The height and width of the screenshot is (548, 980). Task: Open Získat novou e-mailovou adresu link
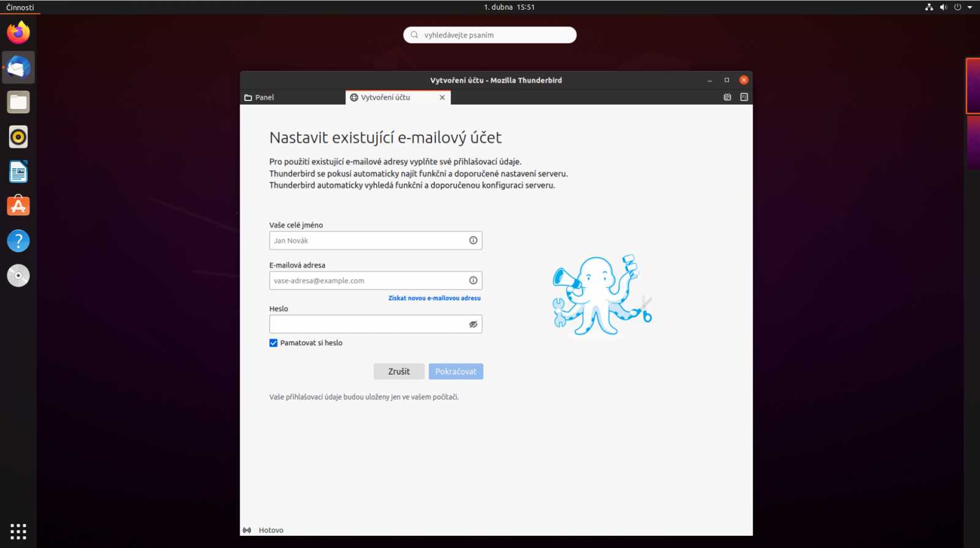click(x=434, y=298)
